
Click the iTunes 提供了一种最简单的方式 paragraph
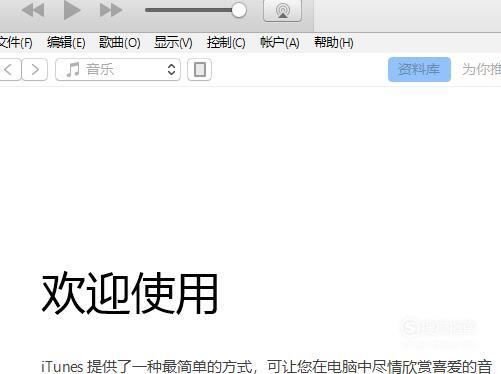267,366
